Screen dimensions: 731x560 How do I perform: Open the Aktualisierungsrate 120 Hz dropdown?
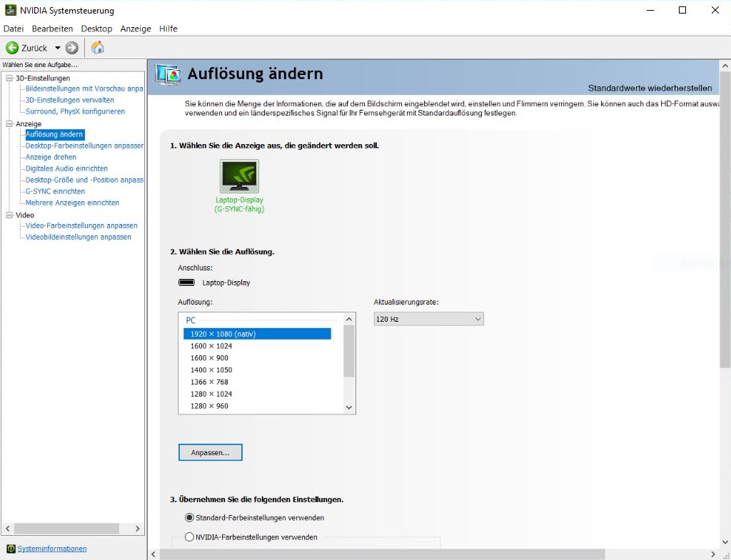point(428,319)
